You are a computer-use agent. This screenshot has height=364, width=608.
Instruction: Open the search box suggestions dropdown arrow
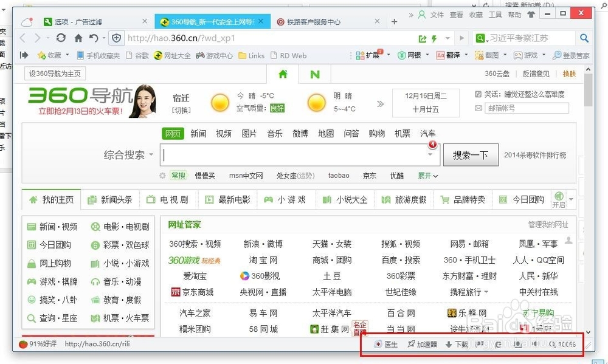click(430, 154)
